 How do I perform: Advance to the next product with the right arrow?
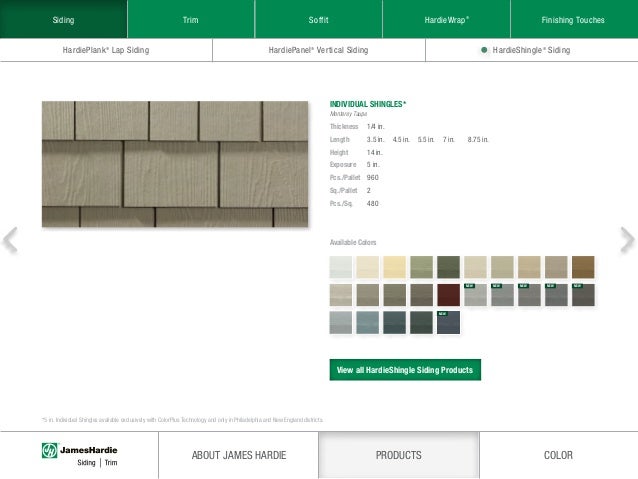pos(627,240)
